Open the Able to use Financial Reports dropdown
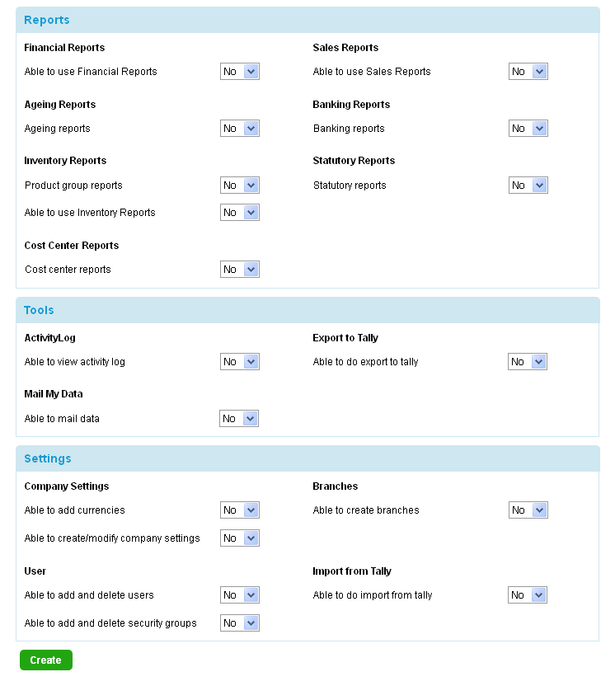Image resolution: width=615 pixels, height=700 pixels. point(239,71)
